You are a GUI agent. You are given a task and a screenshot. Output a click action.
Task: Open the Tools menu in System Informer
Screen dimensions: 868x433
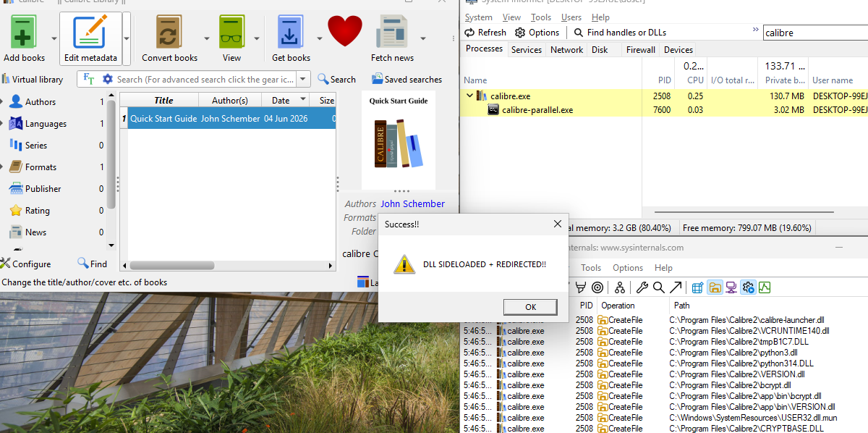click(541, 17)
